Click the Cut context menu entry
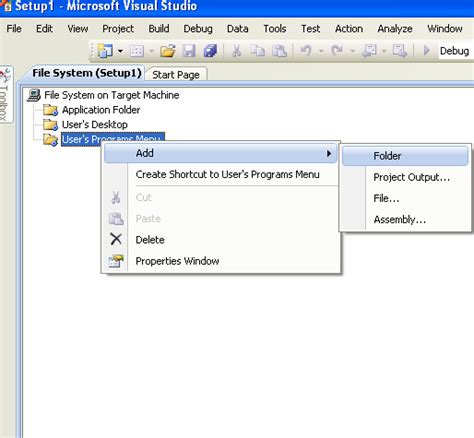The image size is (474, 438). (x=220, y=197)
